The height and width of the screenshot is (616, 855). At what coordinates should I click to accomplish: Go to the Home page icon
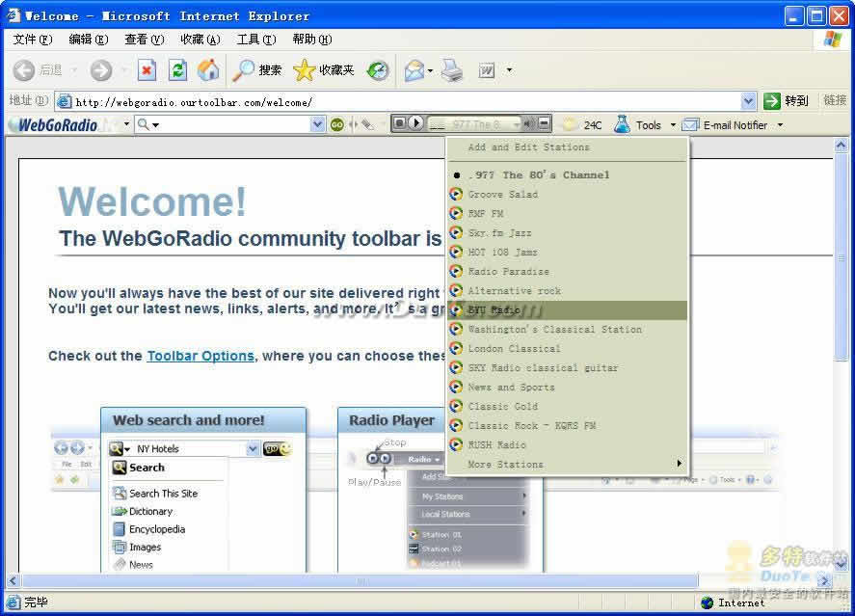click(208, 70)
